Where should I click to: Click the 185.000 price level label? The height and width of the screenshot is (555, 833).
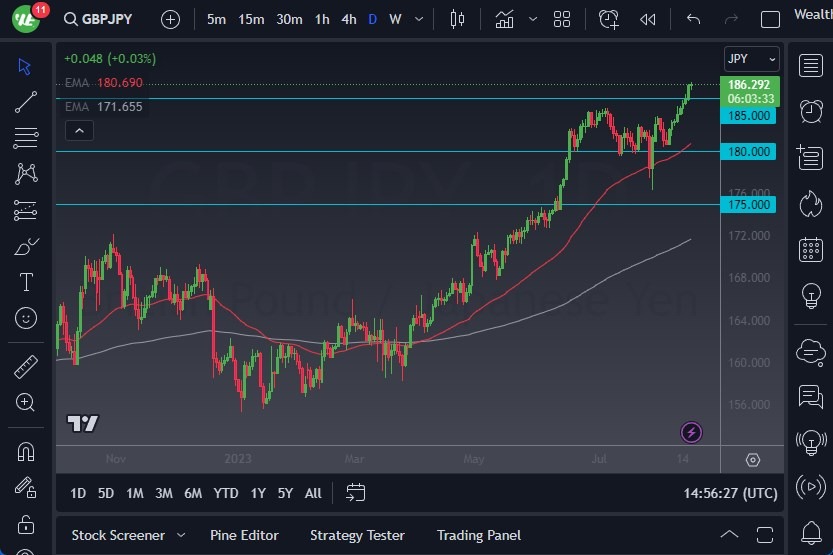tap(749, 116)
